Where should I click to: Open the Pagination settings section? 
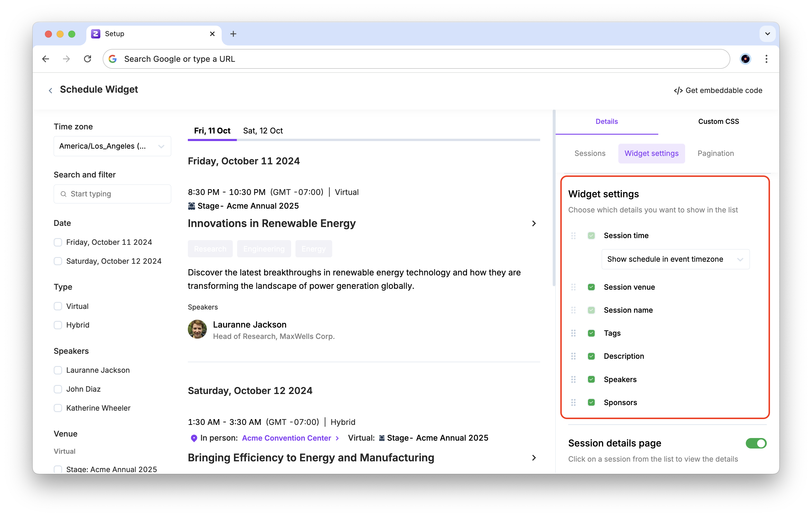(x=715, y=153)
